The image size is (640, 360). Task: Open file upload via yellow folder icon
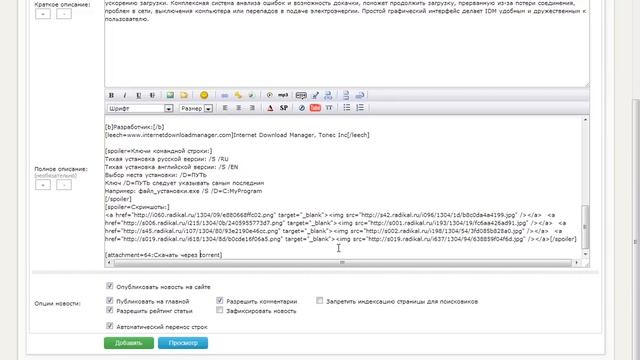click(x=184, y=95)
